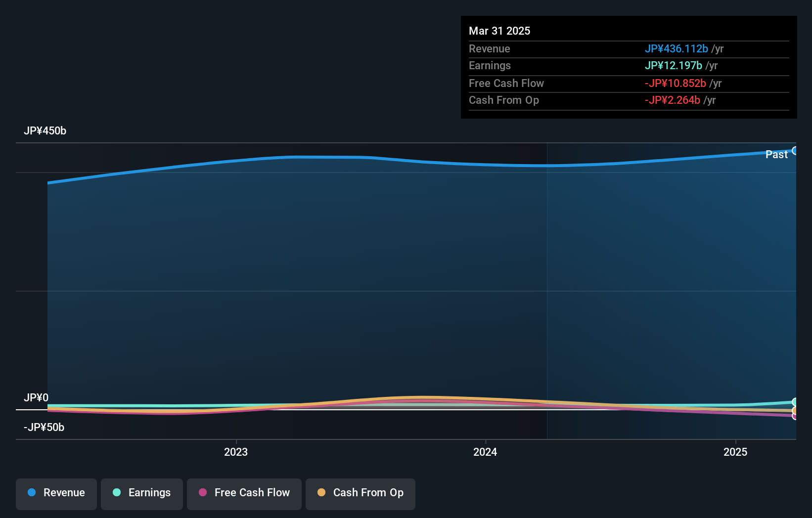Click the Revenue row label in tooltip
The image size is (812, 518).
[x=490, y=48]
